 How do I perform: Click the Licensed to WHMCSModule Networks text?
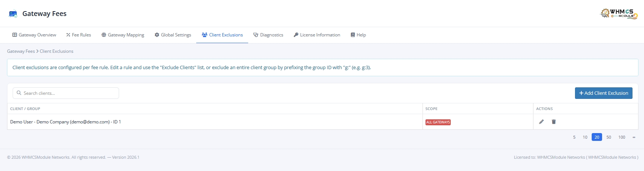pyautogui.click(x=576, y=157)
